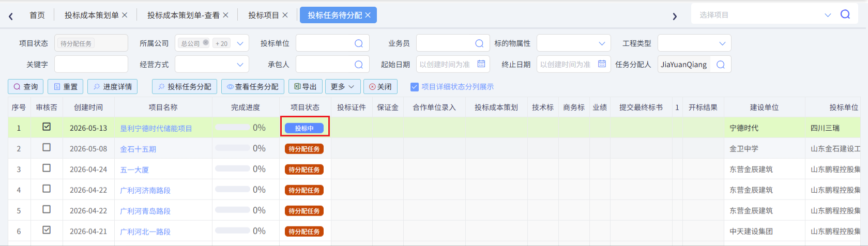The width and height of the screenshot is (868, 246).
Task: Click the search icon in 投标单位 field
Action: pyautogui.click(x=359, y=43)
